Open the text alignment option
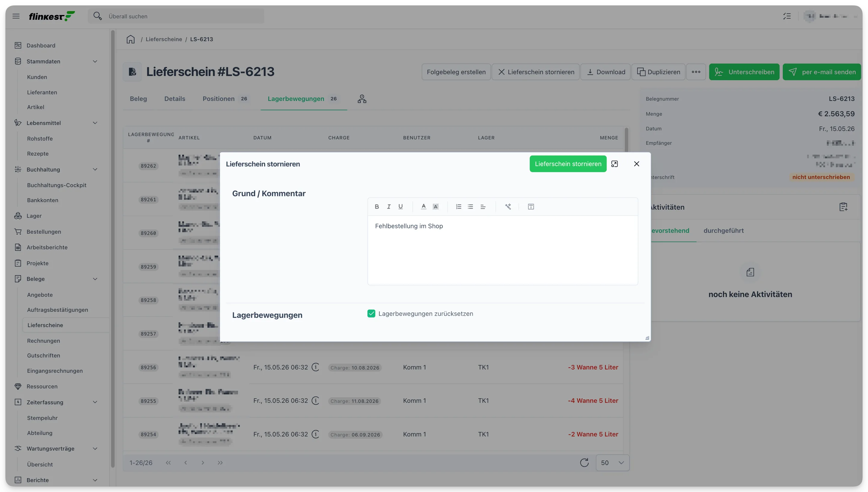Viewport: 868px width, 492px height. [x=483, y=206]
